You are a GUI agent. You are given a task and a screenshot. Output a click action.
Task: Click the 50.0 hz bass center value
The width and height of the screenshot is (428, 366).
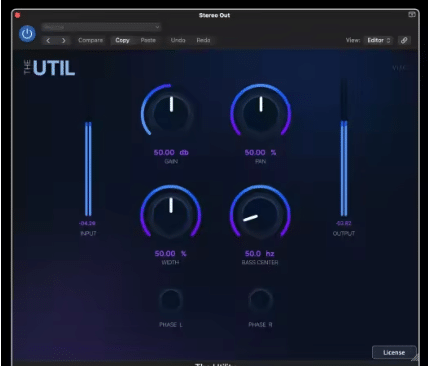260,254
